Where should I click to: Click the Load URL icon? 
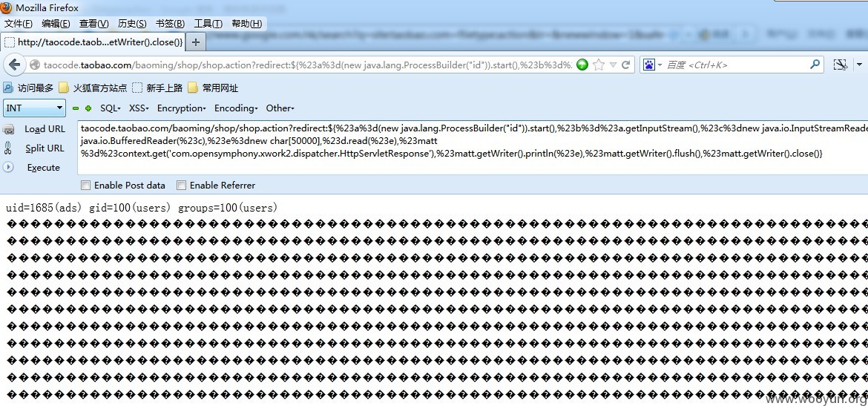tap(8, 130)
